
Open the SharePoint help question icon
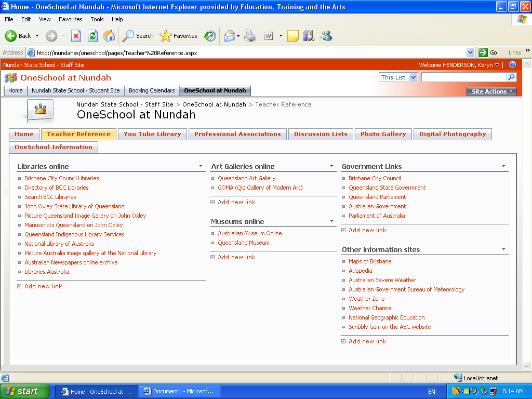513,64
